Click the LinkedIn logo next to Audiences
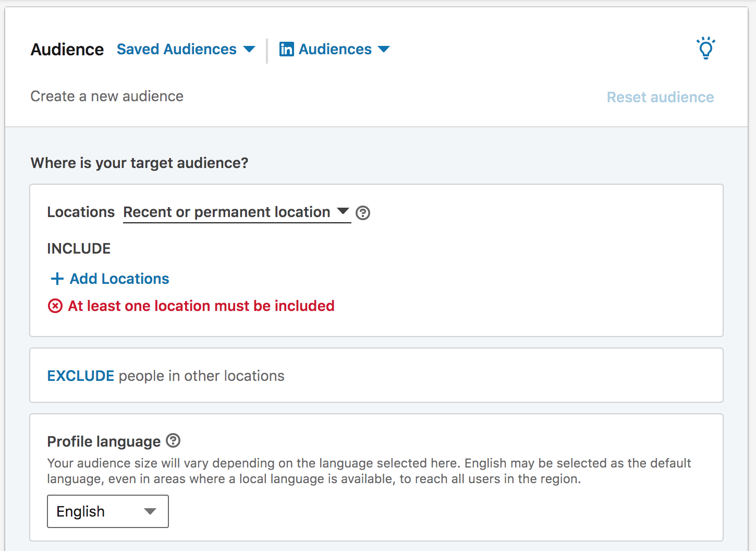The height and width of the screenshot is (551, 756). tap(286, 49)
